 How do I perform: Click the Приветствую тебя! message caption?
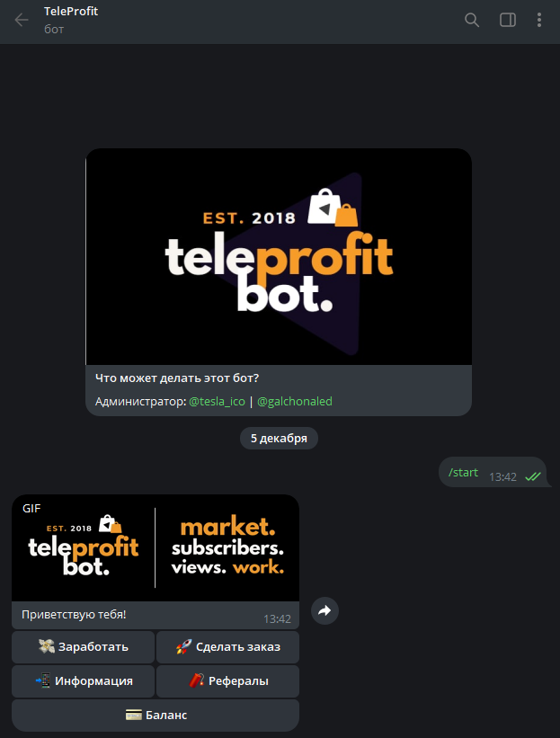74,615
